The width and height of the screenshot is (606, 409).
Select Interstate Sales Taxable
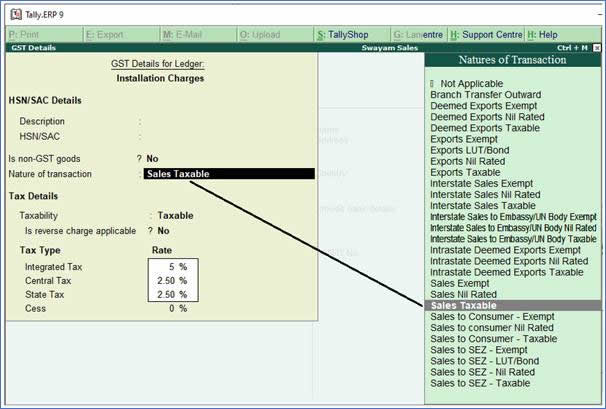click(483, 206)
